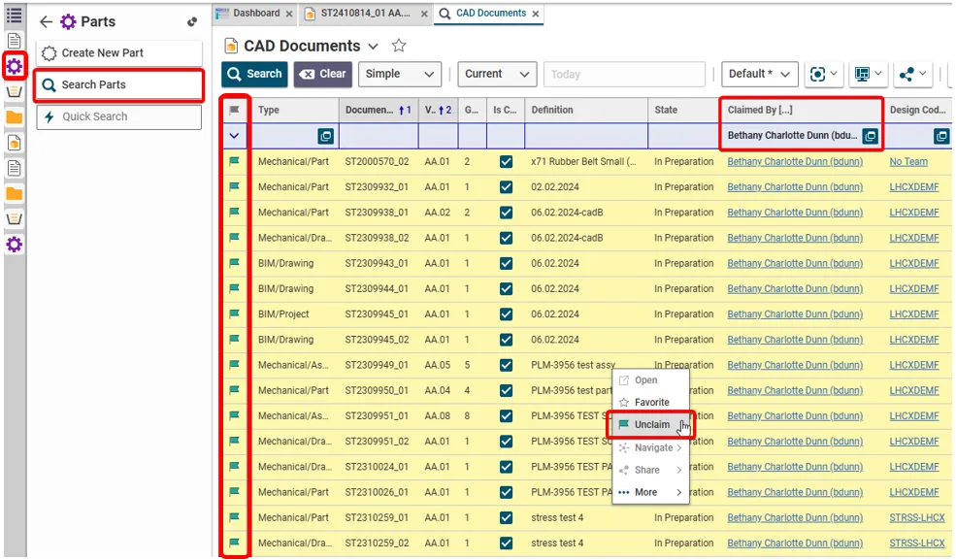
Task: Click the Today date field
Action: pos(624,74)
